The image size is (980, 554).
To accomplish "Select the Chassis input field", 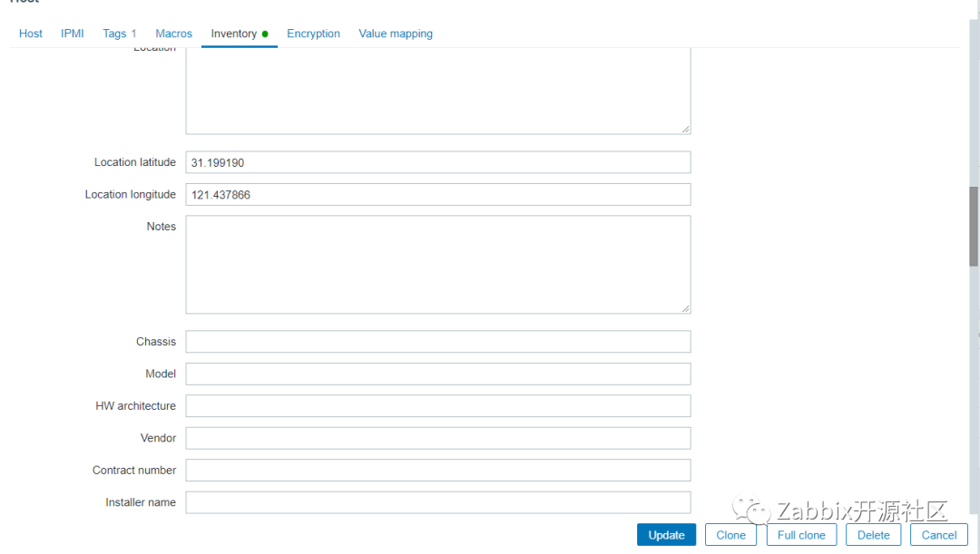I will coord(437,342).
